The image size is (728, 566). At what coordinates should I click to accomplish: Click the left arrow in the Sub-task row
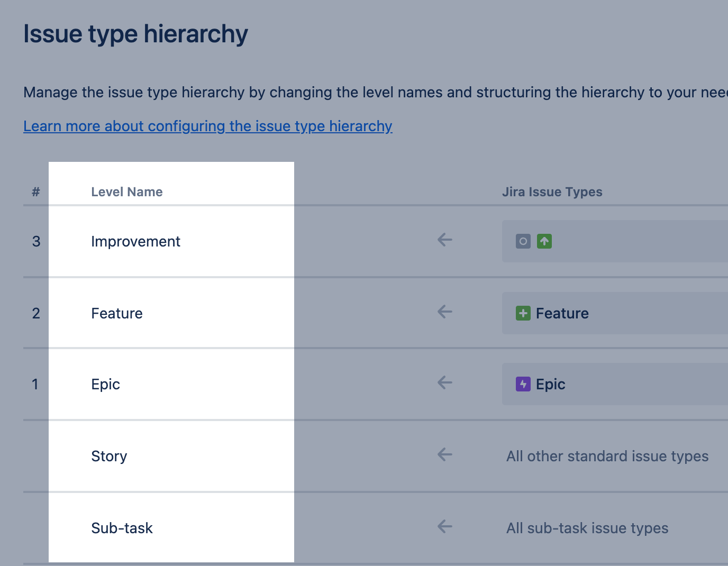pos(445,527)
